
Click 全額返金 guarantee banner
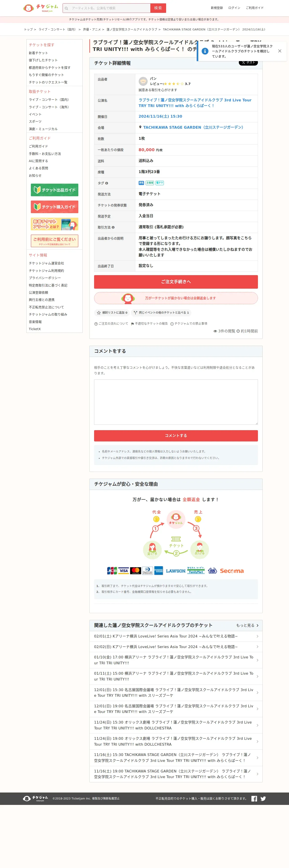point(176,298)
